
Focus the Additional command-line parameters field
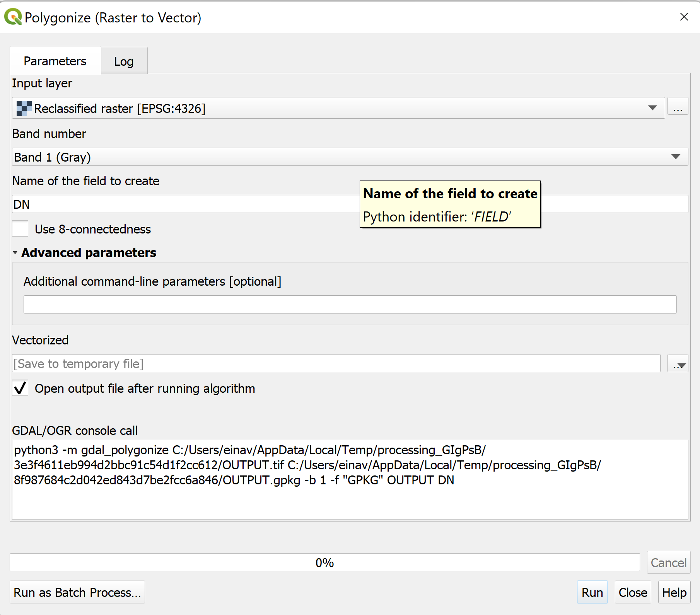click(350, 305)
